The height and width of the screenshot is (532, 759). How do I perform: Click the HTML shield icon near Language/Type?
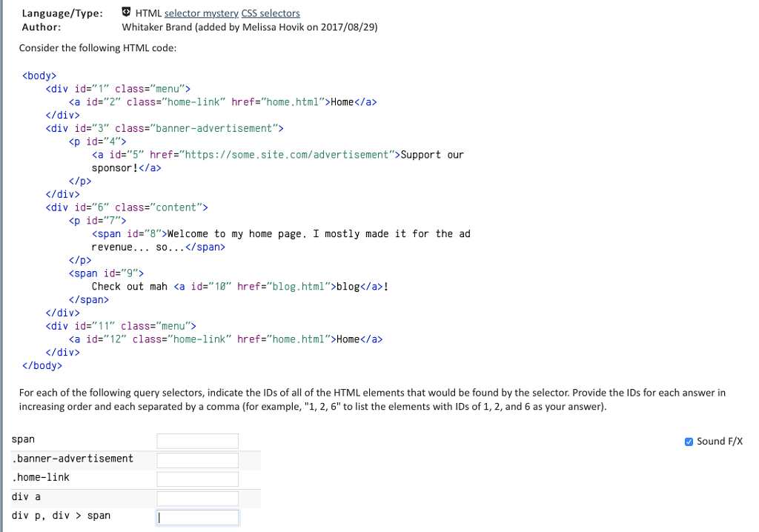(x=125, y=11)
